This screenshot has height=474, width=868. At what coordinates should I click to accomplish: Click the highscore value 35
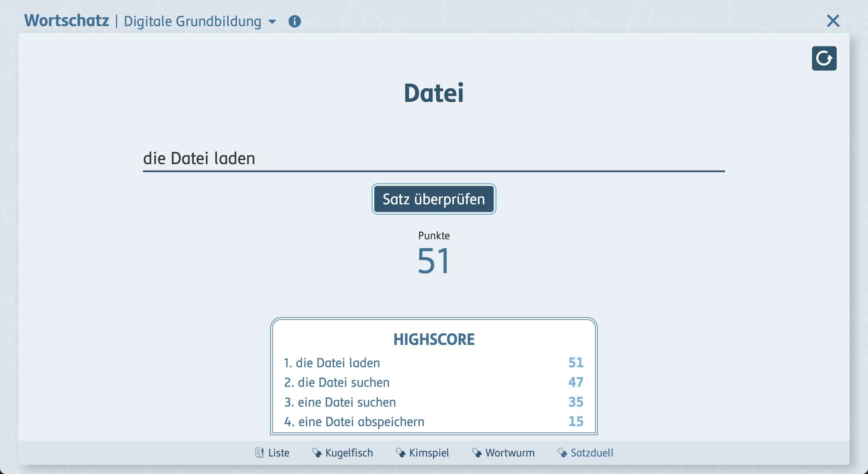576,402
